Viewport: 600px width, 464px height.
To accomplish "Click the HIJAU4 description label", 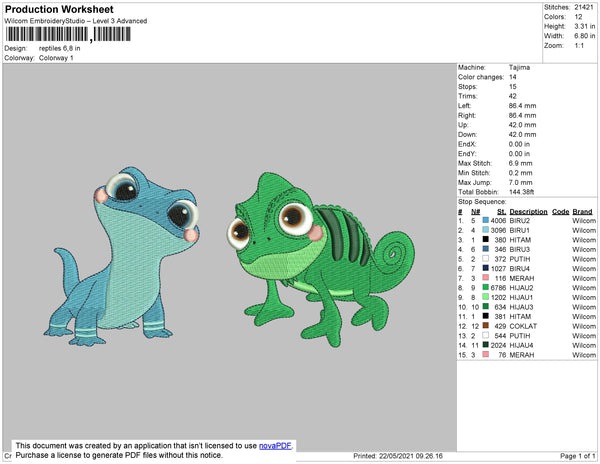I will (x=521, y=345).
